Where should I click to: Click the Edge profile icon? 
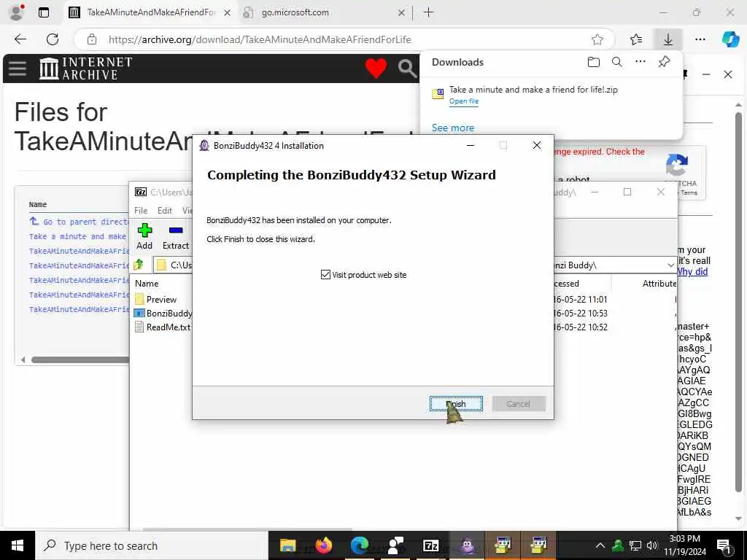point(17,12)
